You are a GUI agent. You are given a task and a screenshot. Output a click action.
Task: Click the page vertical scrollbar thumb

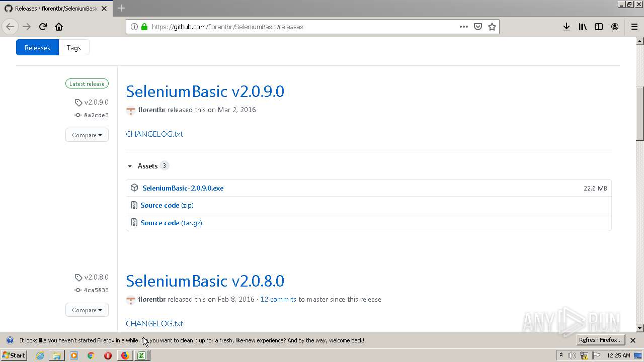640,114
